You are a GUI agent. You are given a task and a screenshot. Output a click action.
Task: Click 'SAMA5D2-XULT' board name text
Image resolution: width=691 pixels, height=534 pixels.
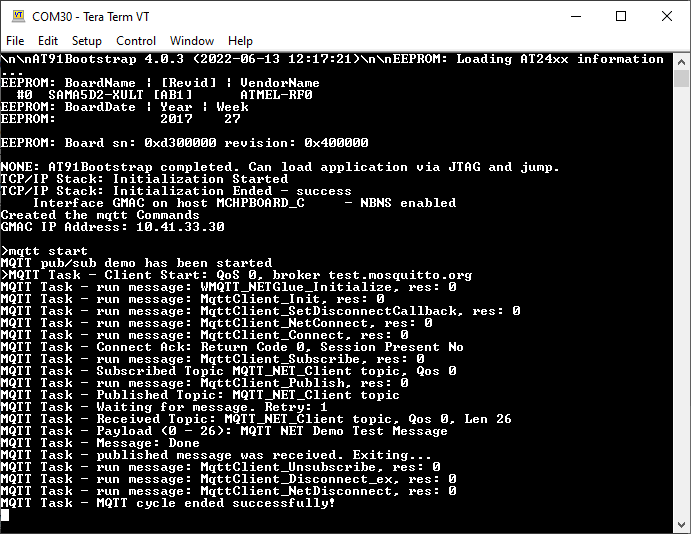click(x=96, y=95)
